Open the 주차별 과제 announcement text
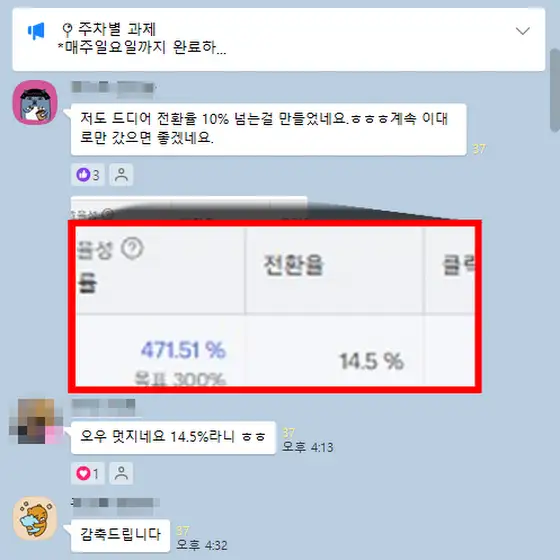 point(142,38)
